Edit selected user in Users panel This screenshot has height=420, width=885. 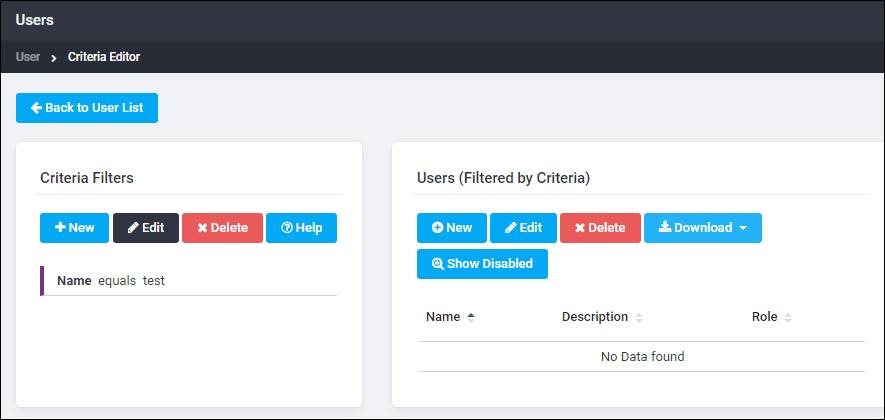523,228
